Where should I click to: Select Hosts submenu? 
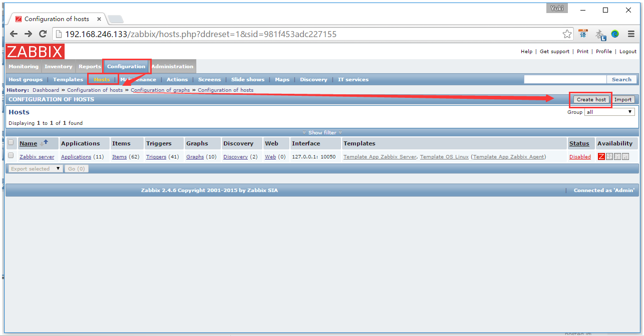click(x=102, y=80)
